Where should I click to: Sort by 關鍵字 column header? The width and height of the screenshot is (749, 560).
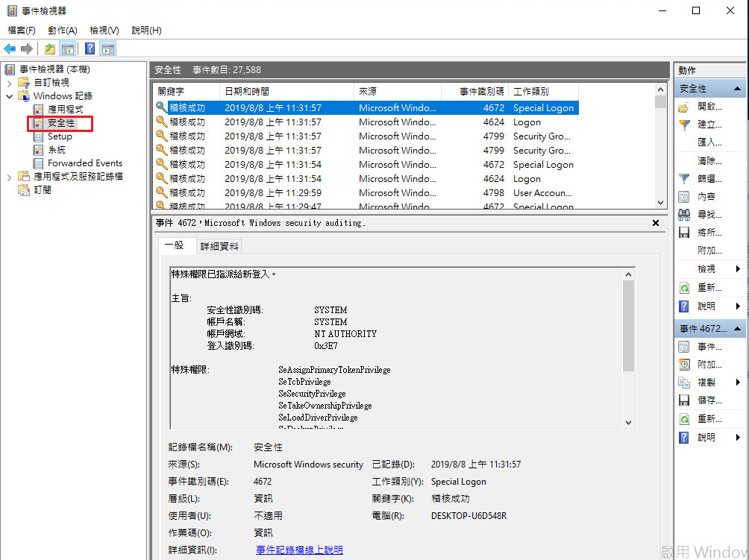187,91
